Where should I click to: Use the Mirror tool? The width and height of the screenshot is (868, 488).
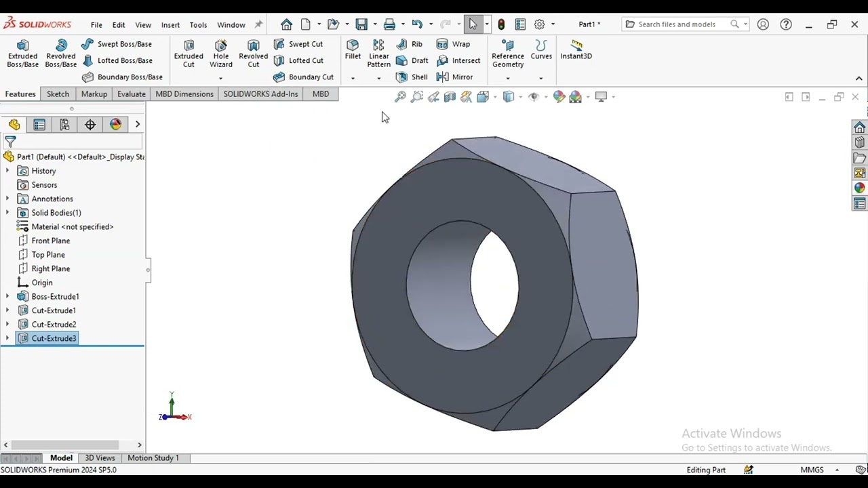pyautogui.click(x=454, y=77)
